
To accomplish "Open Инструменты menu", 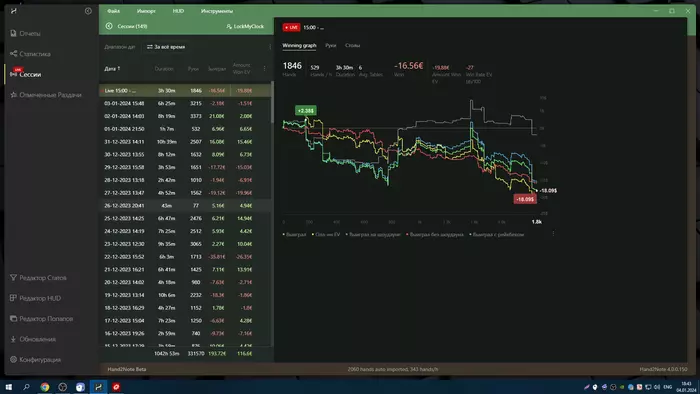I will pyautogui.click(x=217, y=11).
